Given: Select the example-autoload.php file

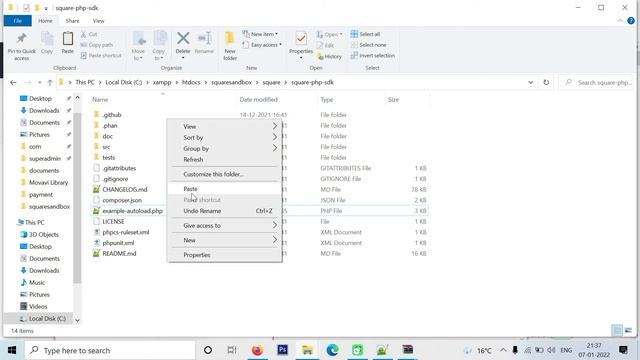Looking at the screenshot, I should (x=132, y=211).
